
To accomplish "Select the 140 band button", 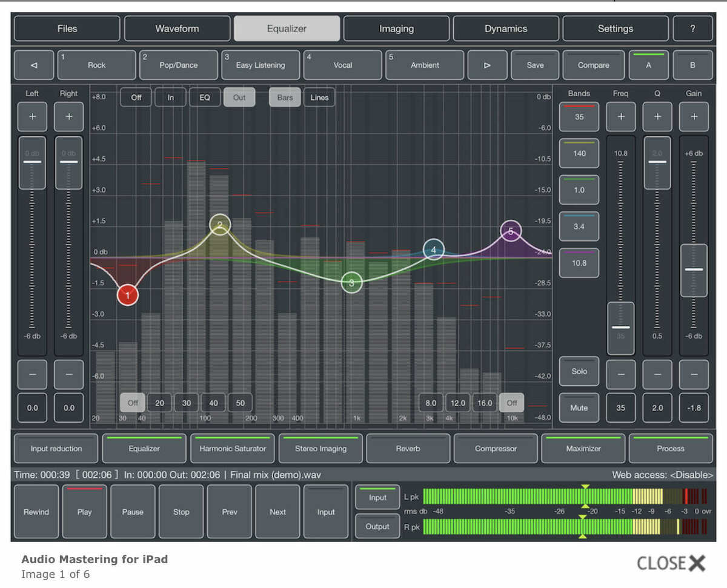I will point(579,154).
